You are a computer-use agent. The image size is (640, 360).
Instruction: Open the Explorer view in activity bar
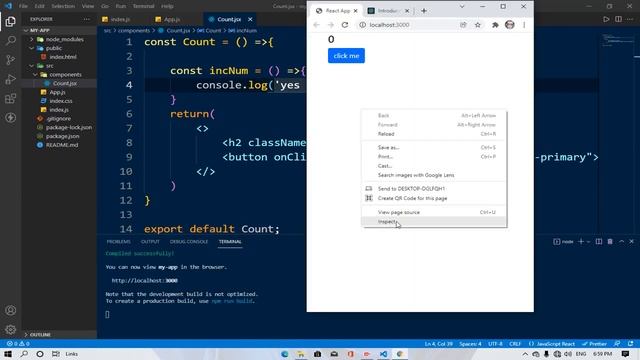tap(11, 21)
